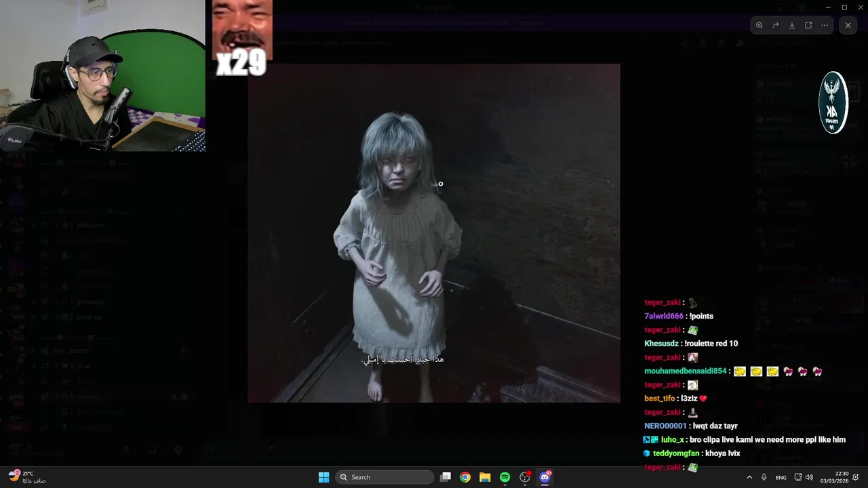Open the volume control speaker icon
The width and height of the screenshot is (868, 488).
click(x=809, y=477)
